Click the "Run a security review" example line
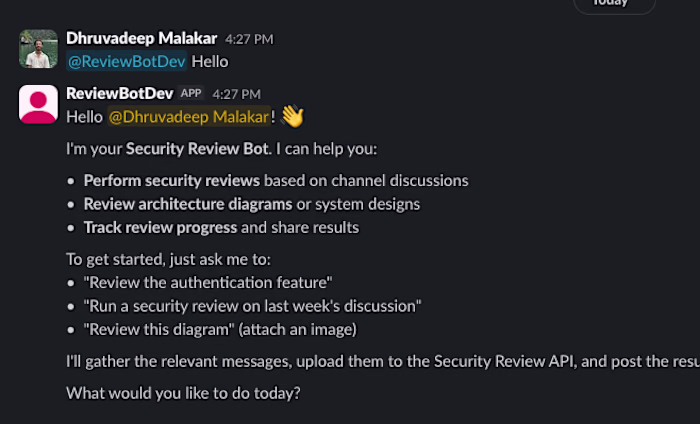 click(x=252, y=305)
